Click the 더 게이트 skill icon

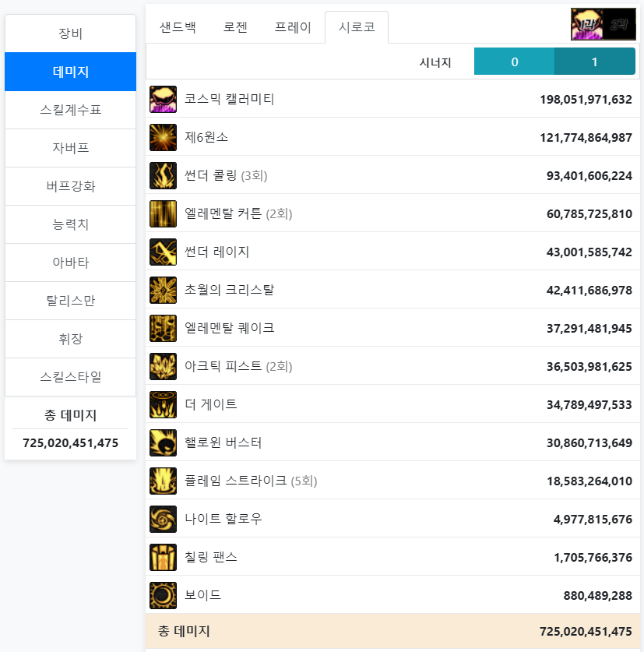(x=163, y=404)
